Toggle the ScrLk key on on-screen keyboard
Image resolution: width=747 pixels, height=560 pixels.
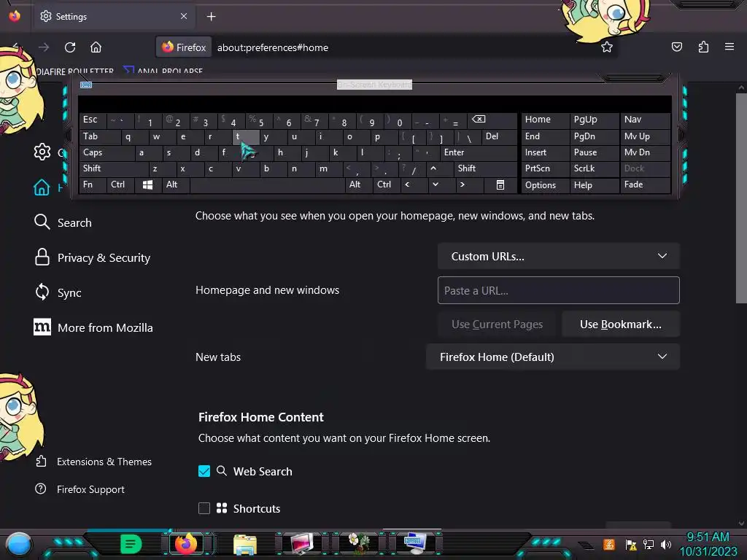594,168
